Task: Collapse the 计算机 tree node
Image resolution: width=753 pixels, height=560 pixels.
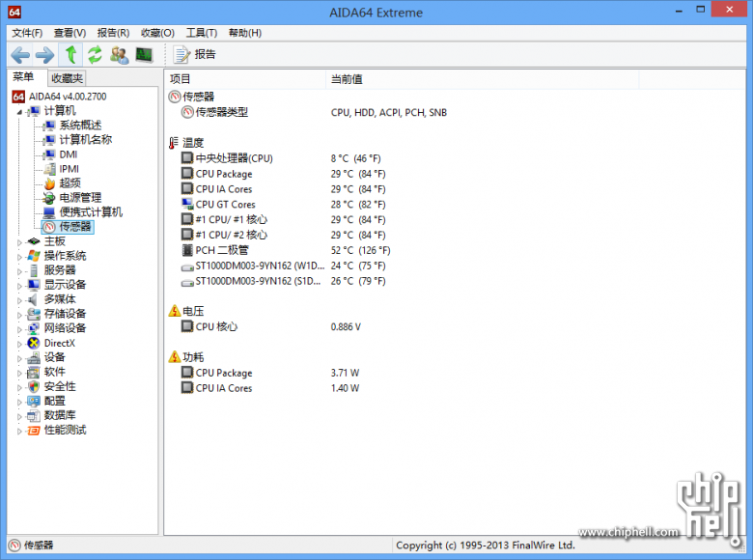Action: (x=19, y=112)
